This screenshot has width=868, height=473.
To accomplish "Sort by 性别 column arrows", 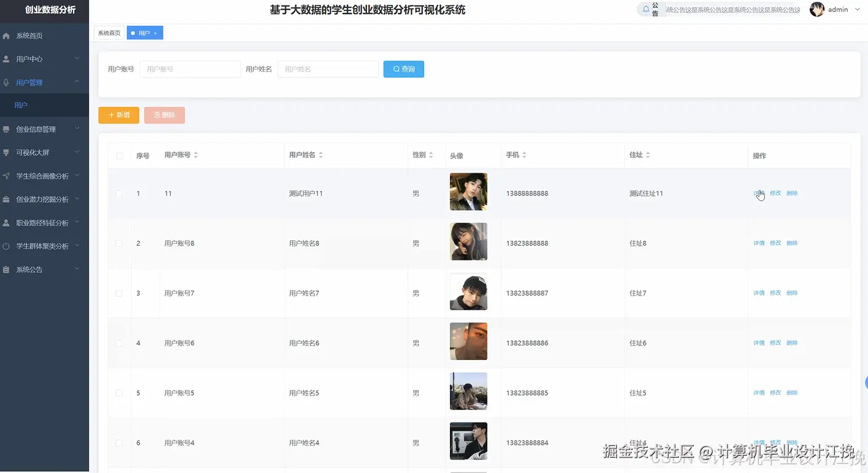I will click(x=431, y=155).
